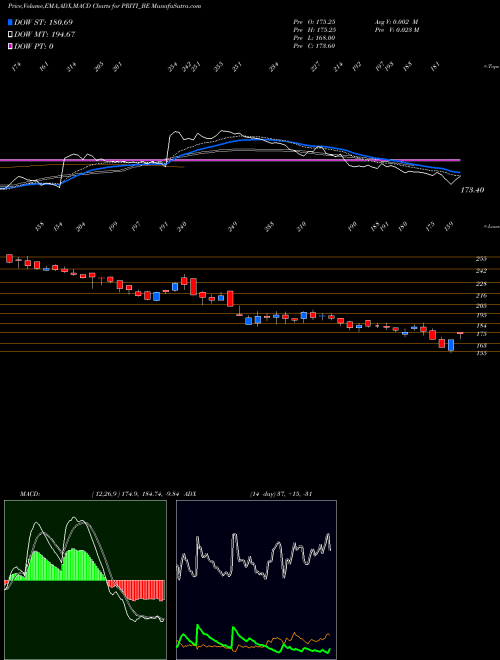
Task: Click the 'Pre C: 173.69' close value
Action: 314,45
